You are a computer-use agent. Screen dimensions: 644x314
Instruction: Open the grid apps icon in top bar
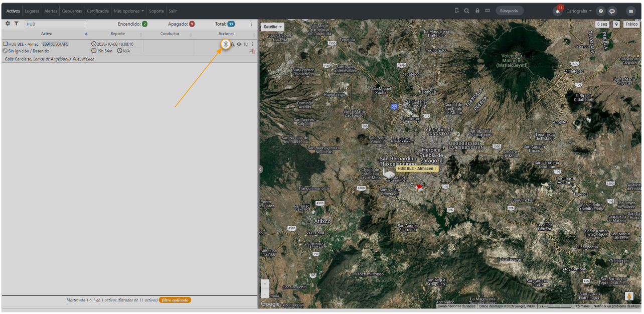pyautogui.click(x=631, y=11)
